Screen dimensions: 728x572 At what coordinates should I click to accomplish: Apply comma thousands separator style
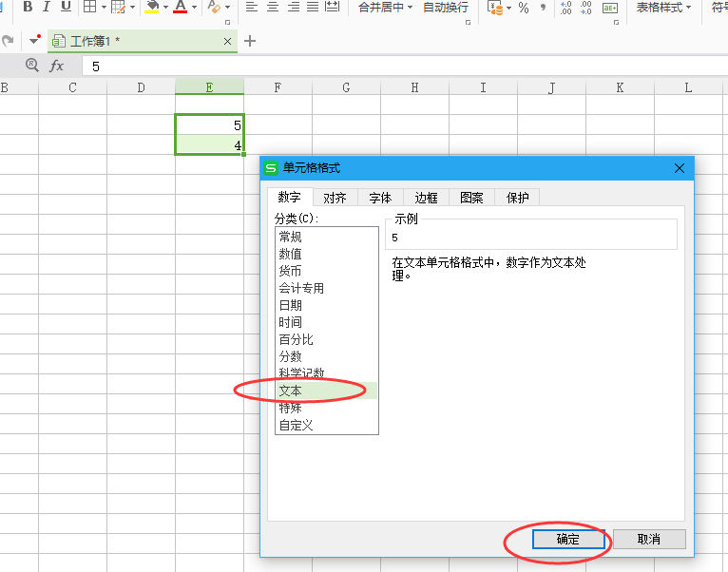click(543, 8)
